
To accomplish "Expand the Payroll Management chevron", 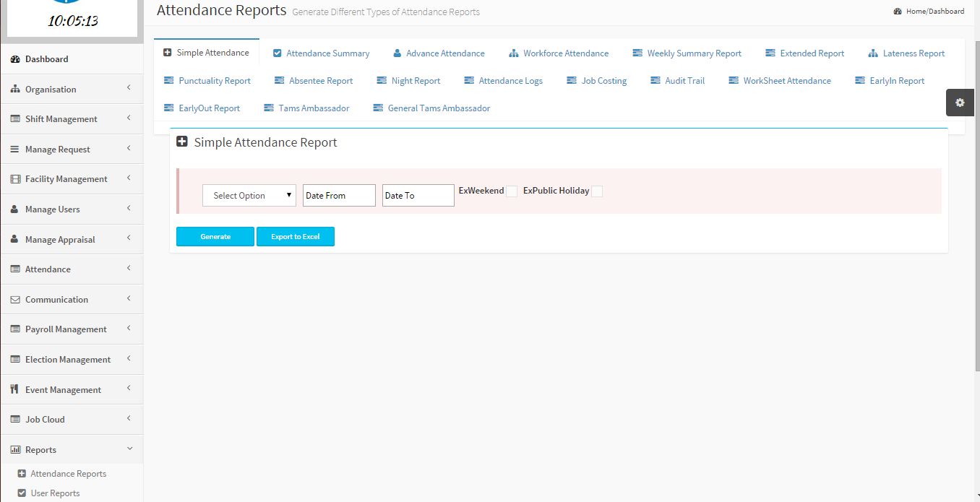I will pyautogui.click(x=129, y=328).
